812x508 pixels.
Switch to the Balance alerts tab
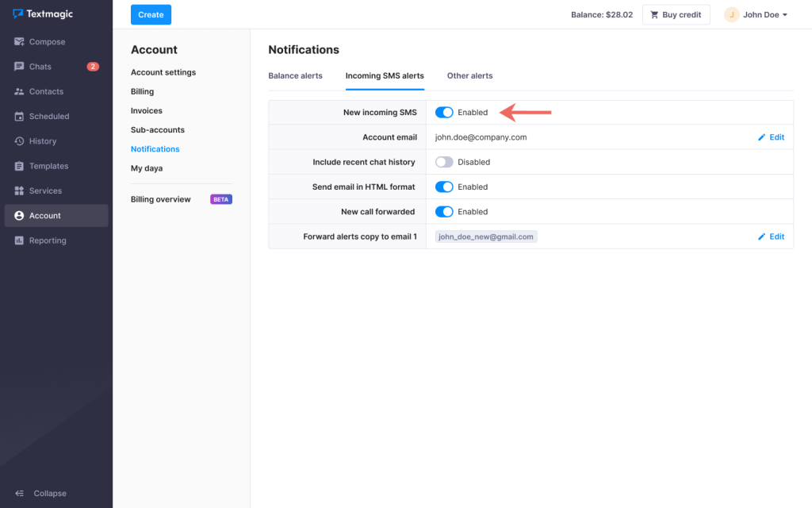click(295, 76)
